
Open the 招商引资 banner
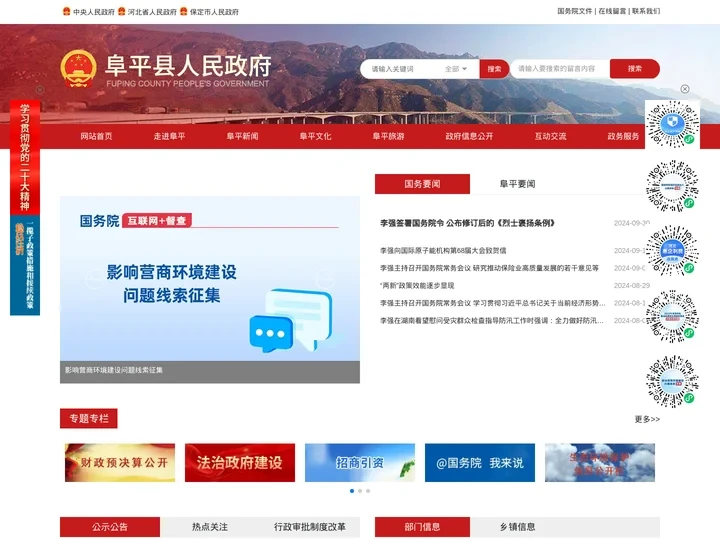[360, 462]
